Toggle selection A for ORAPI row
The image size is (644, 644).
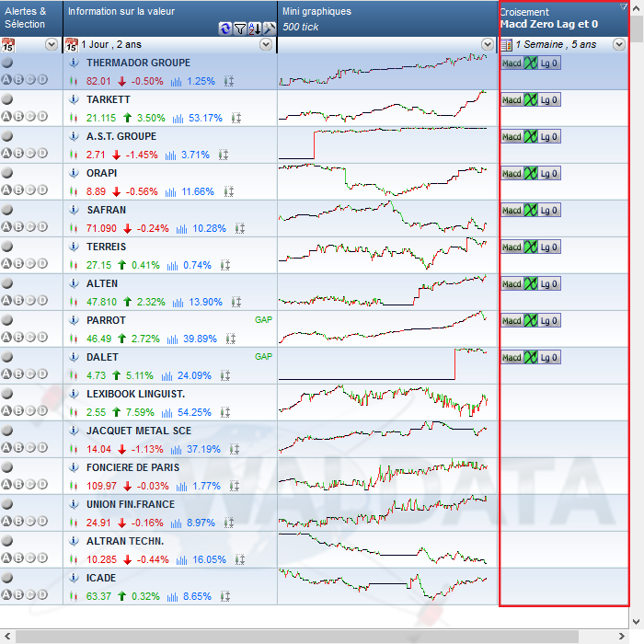[x=6, y=190]
